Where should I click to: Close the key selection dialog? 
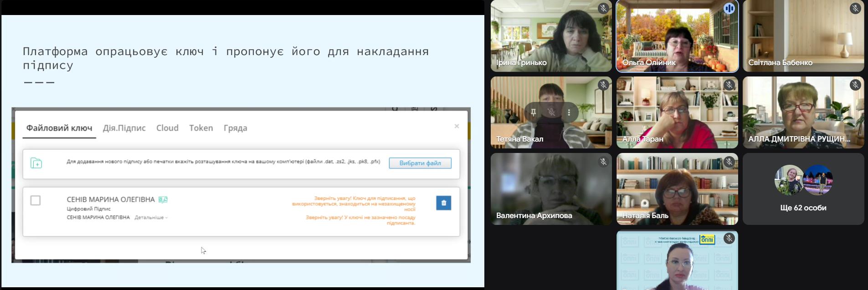coord(457,126)
